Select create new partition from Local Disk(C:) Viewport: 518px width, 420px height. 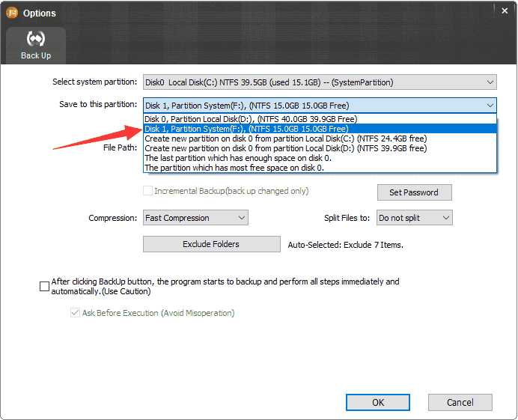(285, 139)
